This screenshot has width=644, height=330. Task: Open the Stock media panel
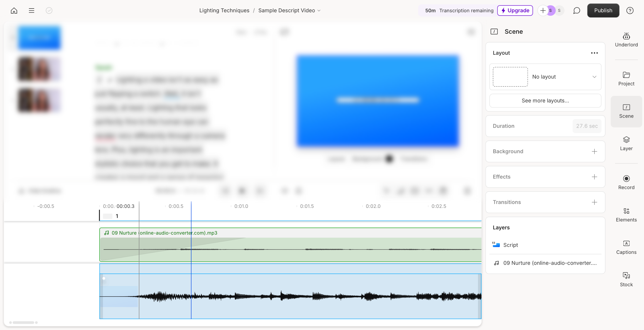coord(626,279)
